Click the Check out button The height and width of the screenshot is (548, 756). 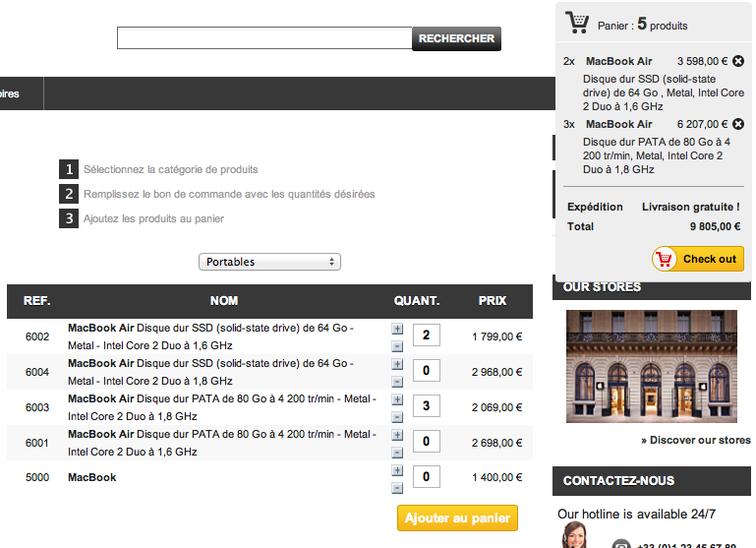698,259
